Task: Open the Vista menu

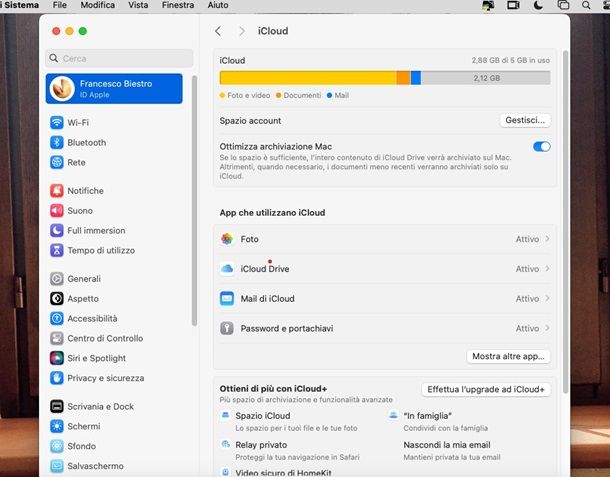Action: [x=138, y=5]
